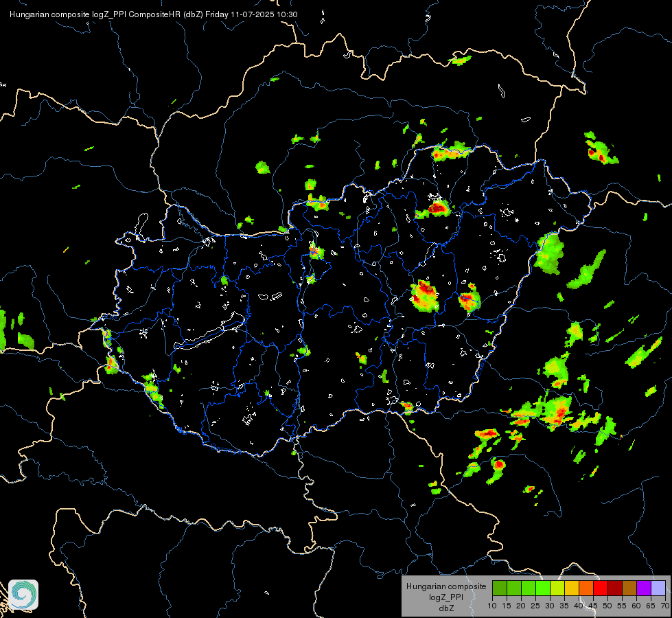Click the legend scale value 70
The height and width of the screenshot is (618, 672).
point(665,606)
